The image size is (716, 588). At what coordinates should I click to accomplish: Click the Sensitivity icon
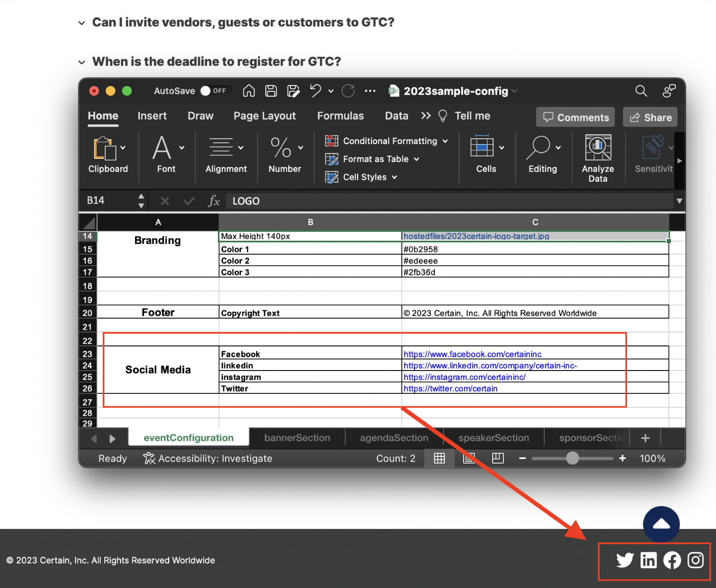click(653, 147)
